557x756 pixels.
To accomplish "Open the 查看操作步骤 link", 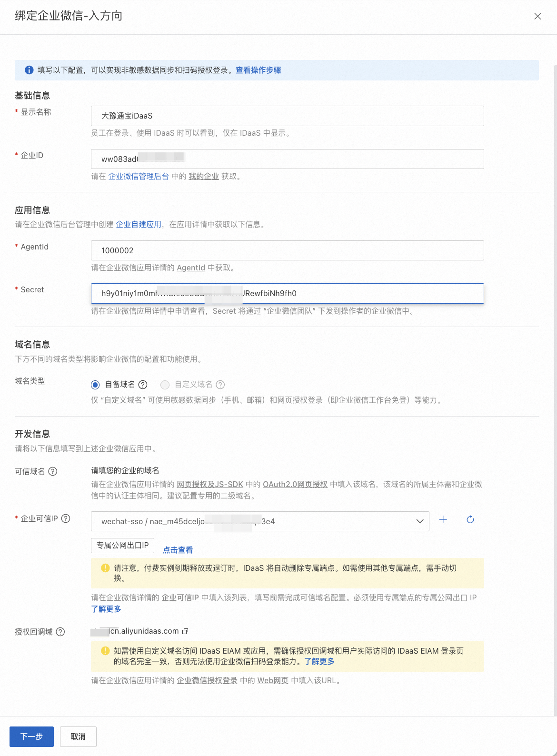I will [x=258, y=70].
